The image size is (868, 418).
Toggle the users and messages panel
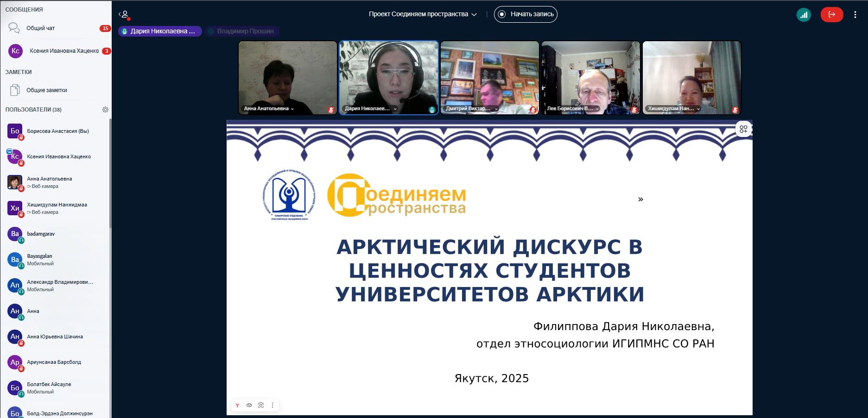pos(124,14)
